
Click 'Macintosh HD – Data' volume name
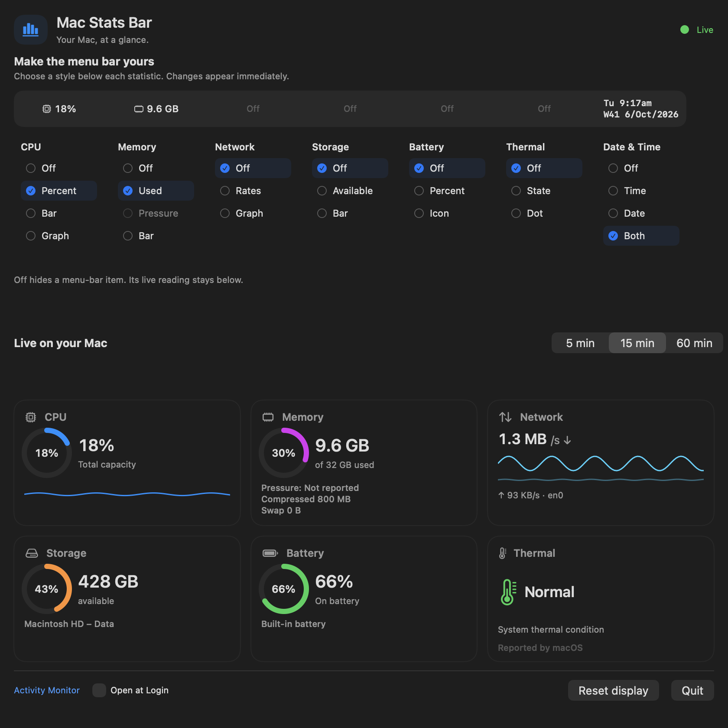pos(69,624)
